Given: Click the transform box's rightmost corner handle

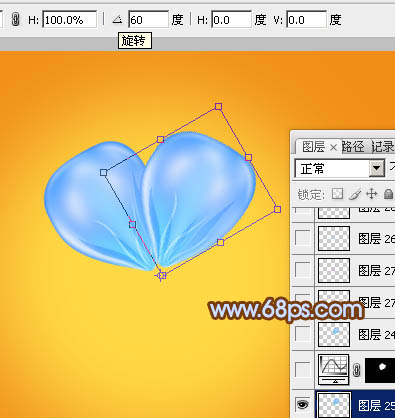Looking at the screenshot, I should click(277, 209).
